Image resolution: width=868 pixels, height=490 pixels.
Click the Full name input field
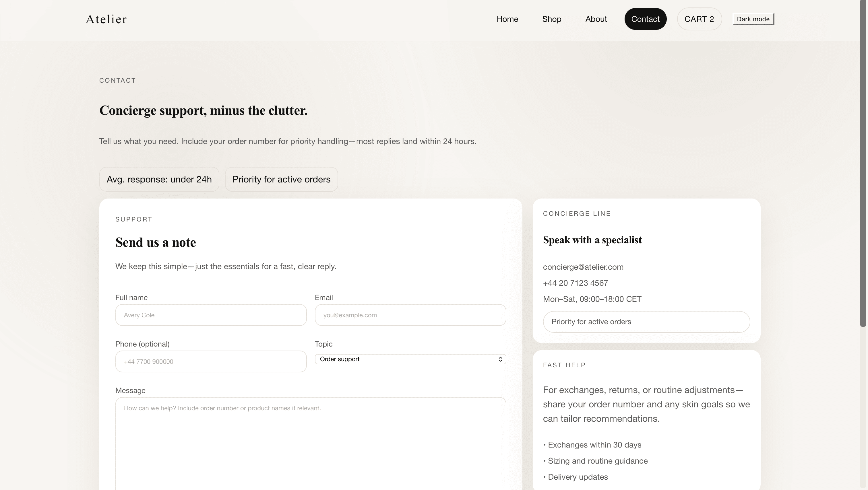click(x=211, y=315)
